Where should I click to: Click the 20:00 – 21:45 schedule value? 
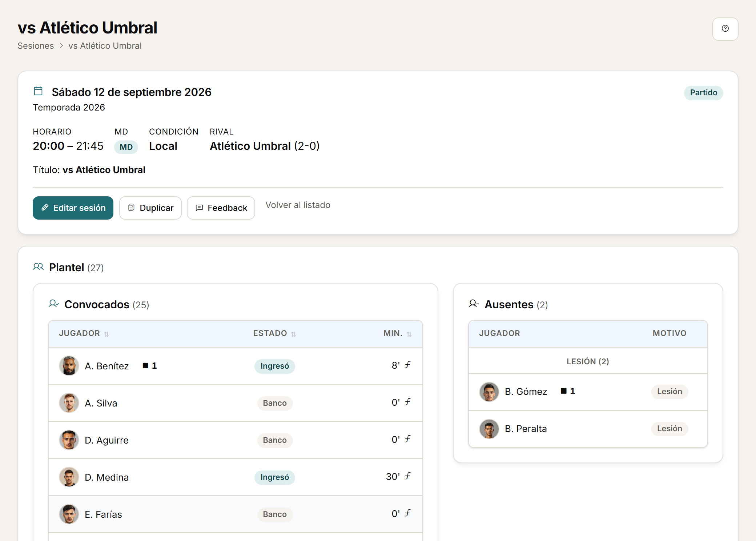click(68, 146)
